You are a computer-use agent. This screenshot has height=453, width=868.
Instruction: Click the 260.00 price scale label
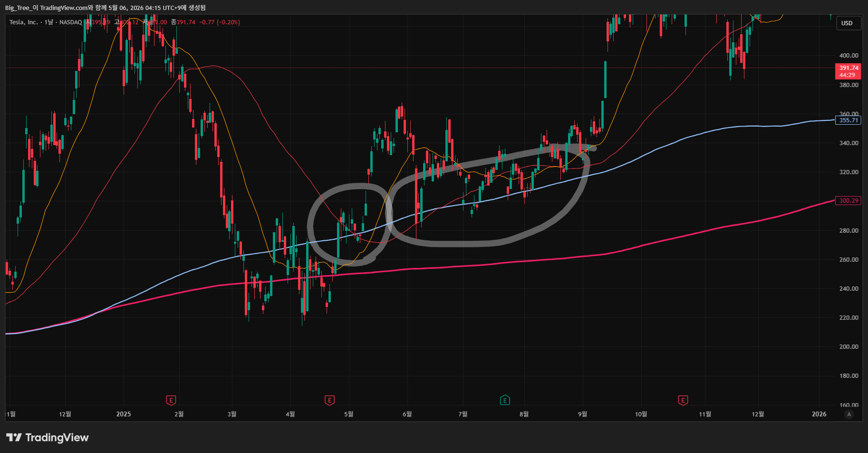[x=849, y=260]
